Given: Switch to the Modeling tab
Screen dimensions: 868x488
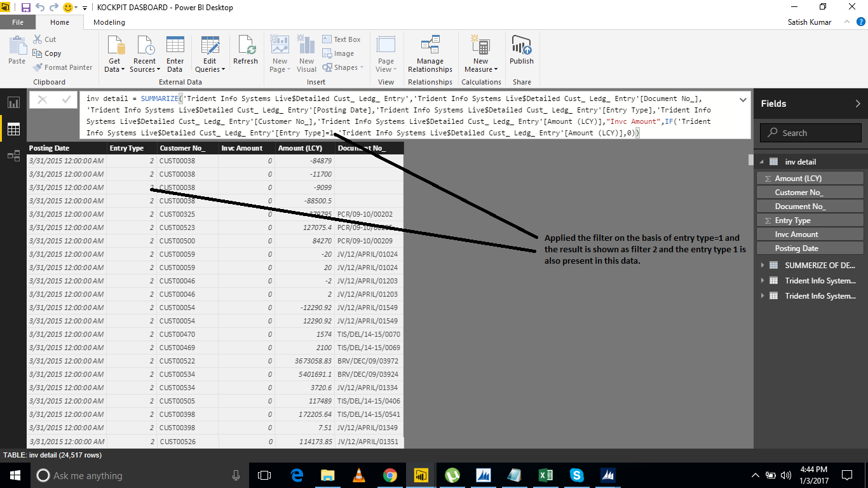Looking at the screenshot, I should point(109,22).
